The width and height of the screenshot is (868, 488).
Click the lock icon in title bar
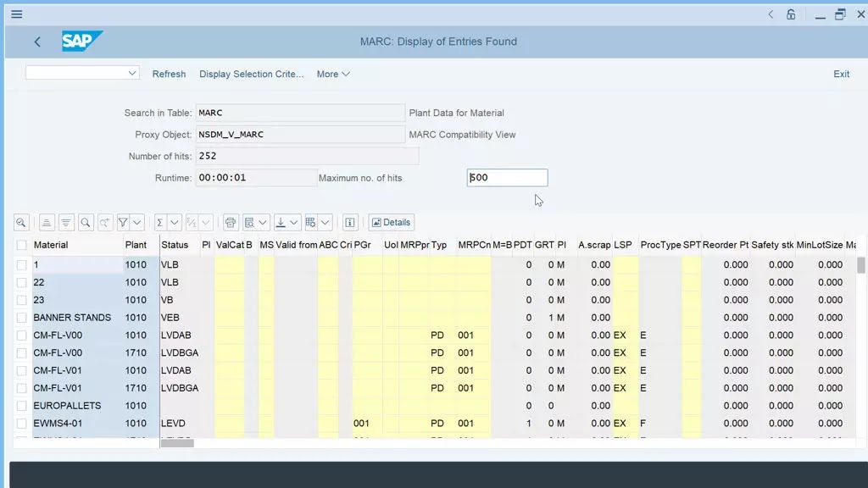coord(791,14)
